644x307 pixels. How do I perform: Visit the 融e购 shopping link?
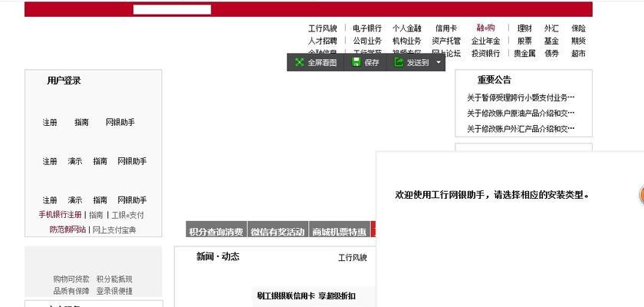coord(485,28)
